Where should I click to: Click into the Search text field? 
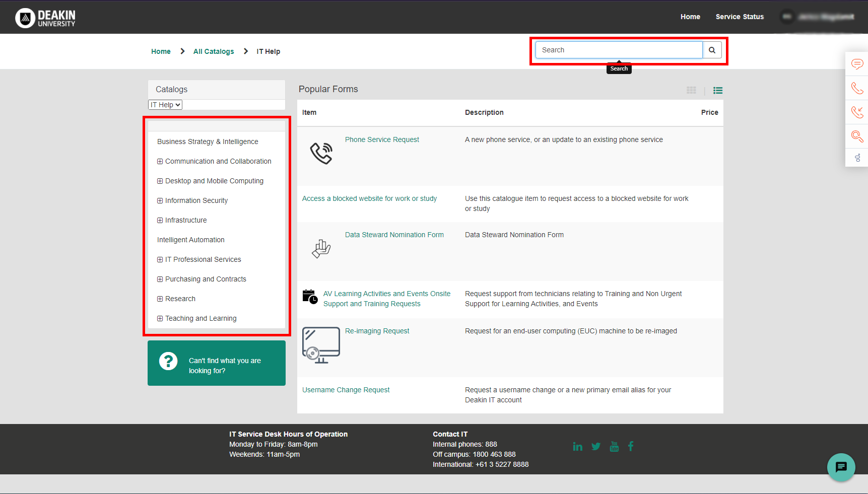tap(619, 50)
